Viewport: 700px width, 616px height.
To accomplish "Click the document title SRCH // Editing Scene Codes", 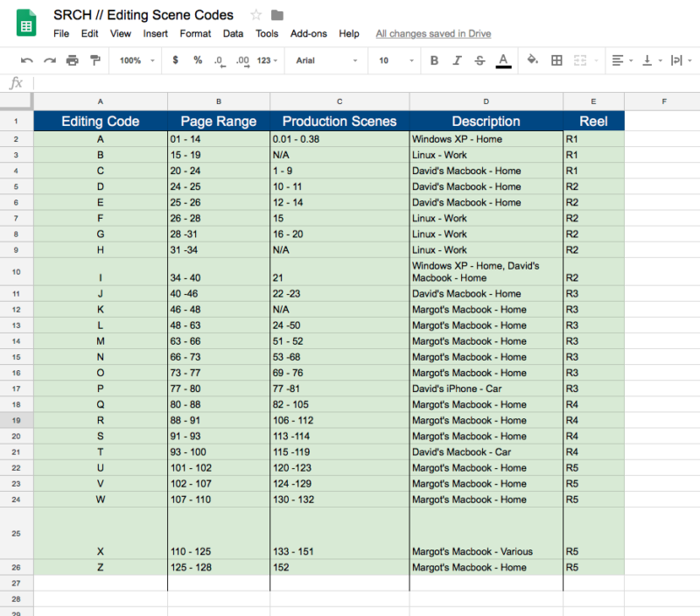I will pyautogui.click(x=143, y=15).
